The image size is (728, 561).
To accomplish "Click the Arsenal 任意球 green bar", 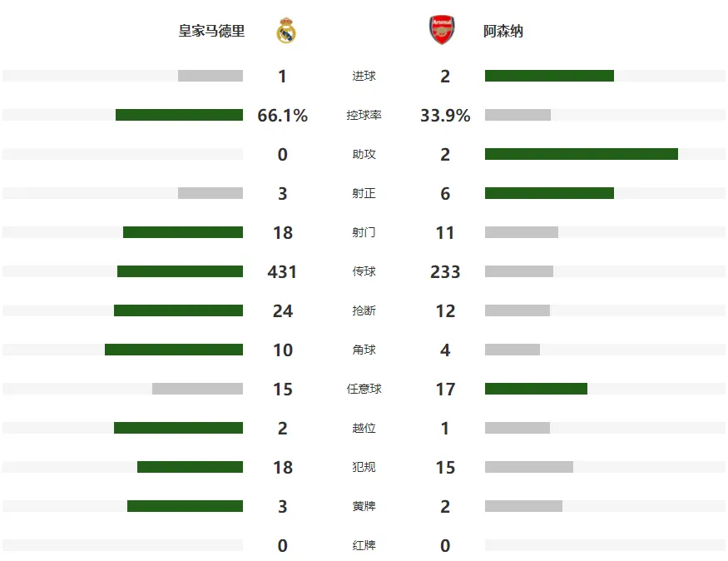I will pyautogui.click(x=537, y=389).
